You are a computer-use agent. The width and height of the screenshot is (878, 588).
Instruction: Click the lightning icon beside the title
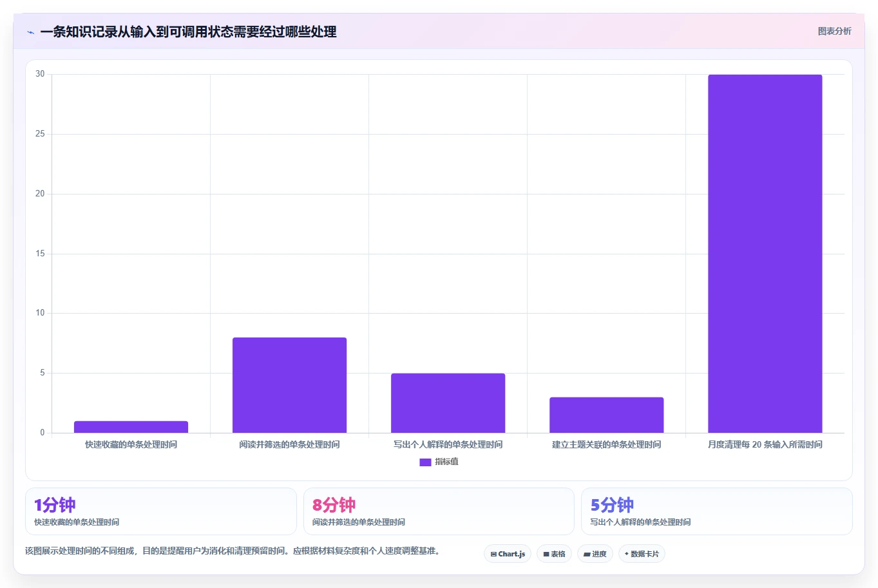pos(30,32)
